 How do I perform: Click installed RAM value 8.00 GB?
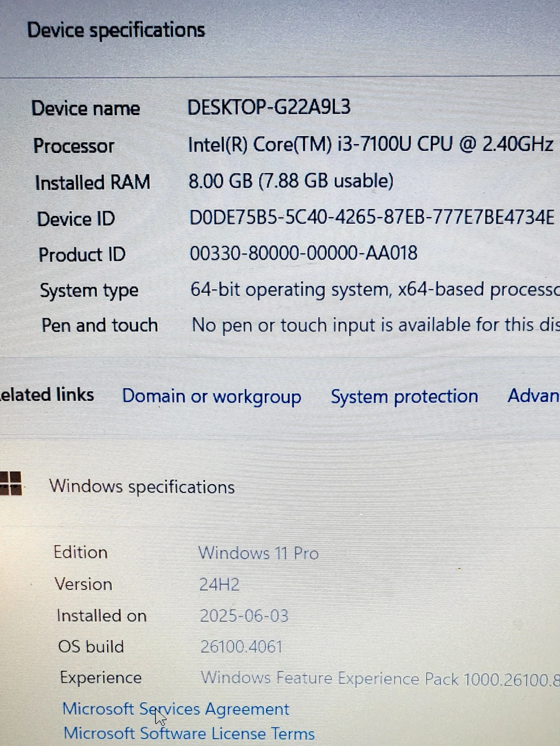pos(291,181)
